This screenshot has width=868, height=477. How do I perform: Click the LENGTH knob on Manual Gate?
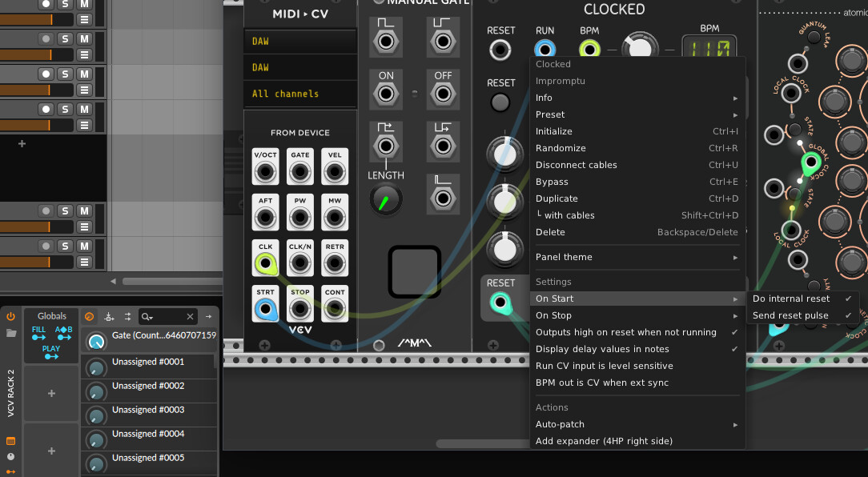385,200
